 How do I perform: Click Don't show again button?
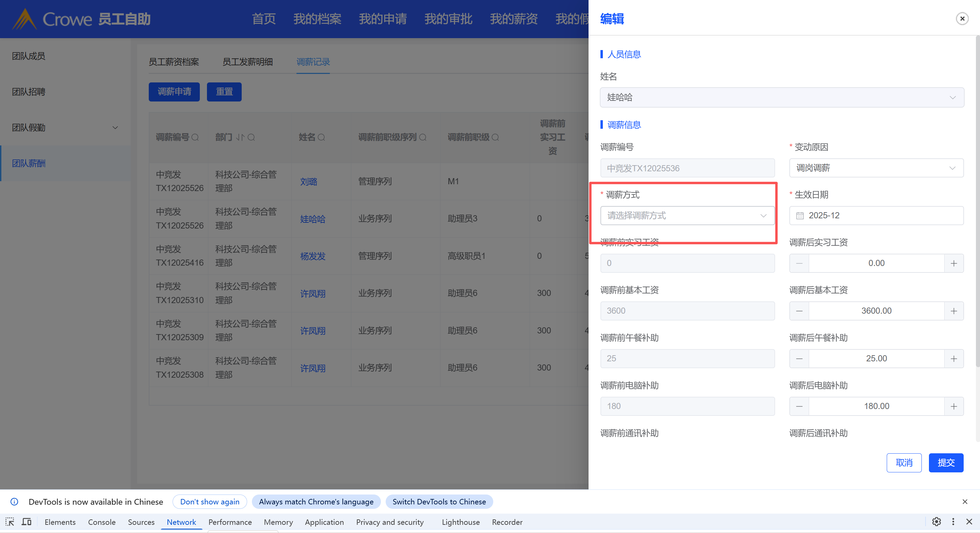pyautogui.click(x=210, y=502)
